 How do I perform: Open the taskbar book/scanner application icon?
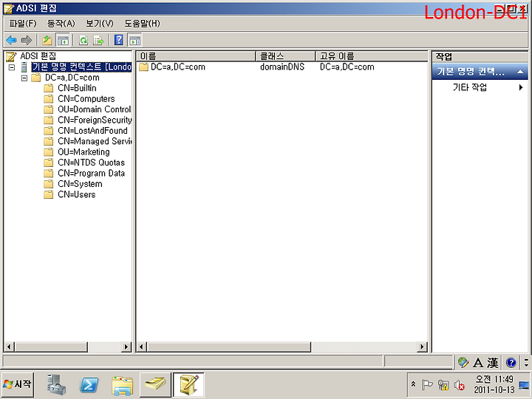pyautogui.click(x=155, y=384)
